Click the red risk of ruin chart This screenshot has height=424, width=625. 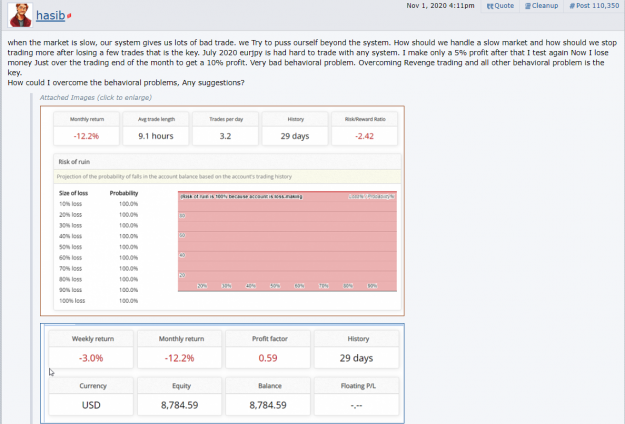287,241
